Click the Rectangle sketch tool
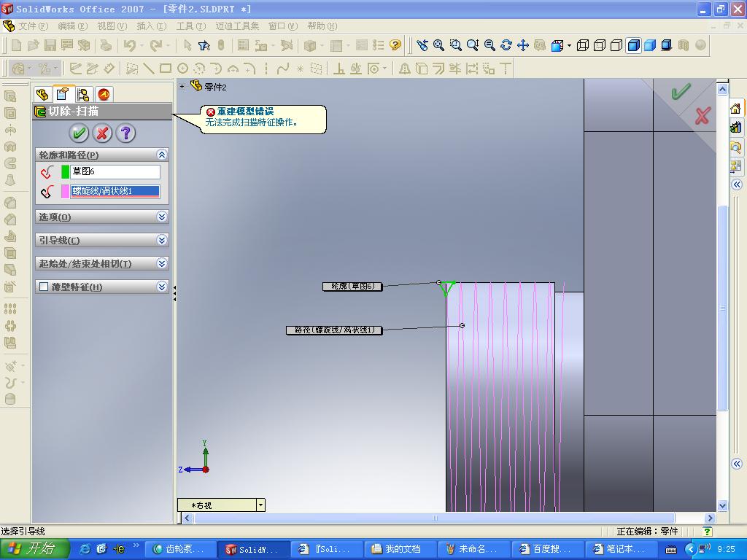The height and width of the screenshot is (560, 747). pyautogui.click(x=166, y=69)
